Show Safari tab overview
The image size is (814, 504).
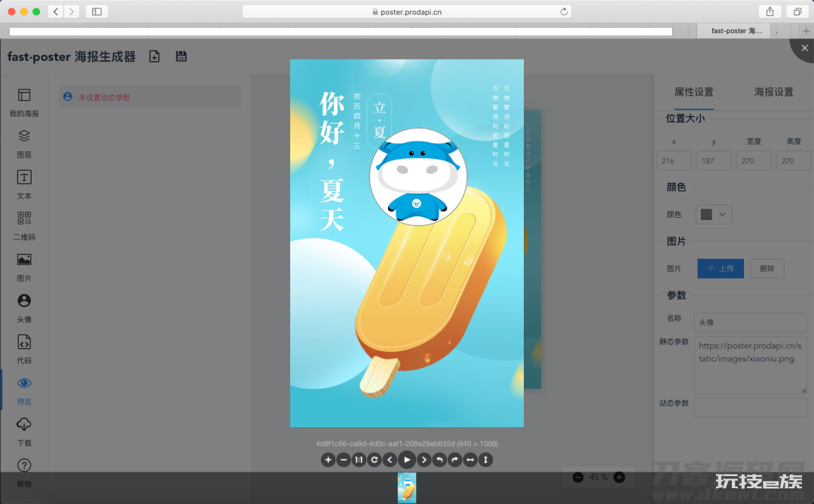[x=797, y=11]
